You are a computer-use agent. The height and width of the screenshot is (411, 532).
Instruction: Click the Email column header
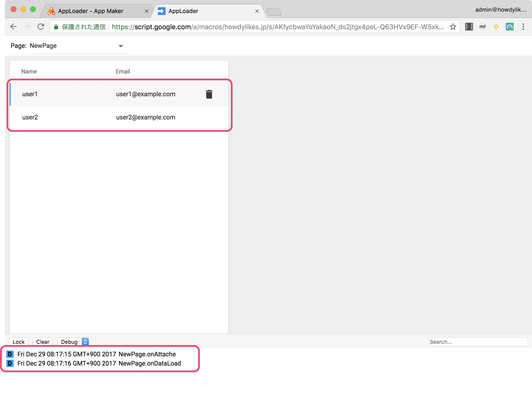click(x=123, y=72)
